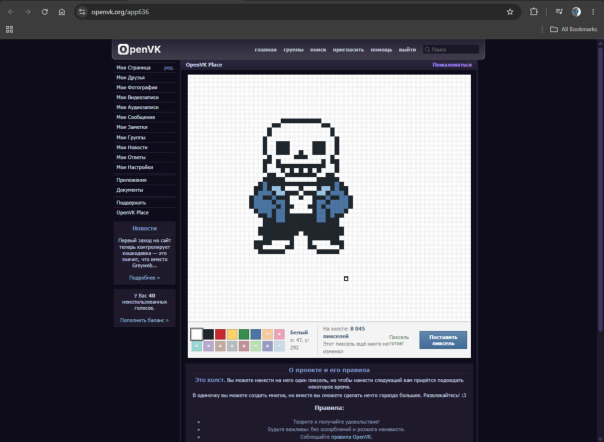Image resolution: width=604 pixels, height=442 pixels.
Task: Click the browser address bar URL
Action: point(120,12)
